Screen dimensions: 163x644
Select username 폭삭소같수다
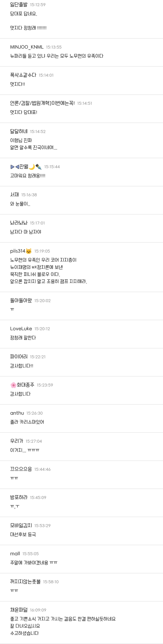point(23,75)
